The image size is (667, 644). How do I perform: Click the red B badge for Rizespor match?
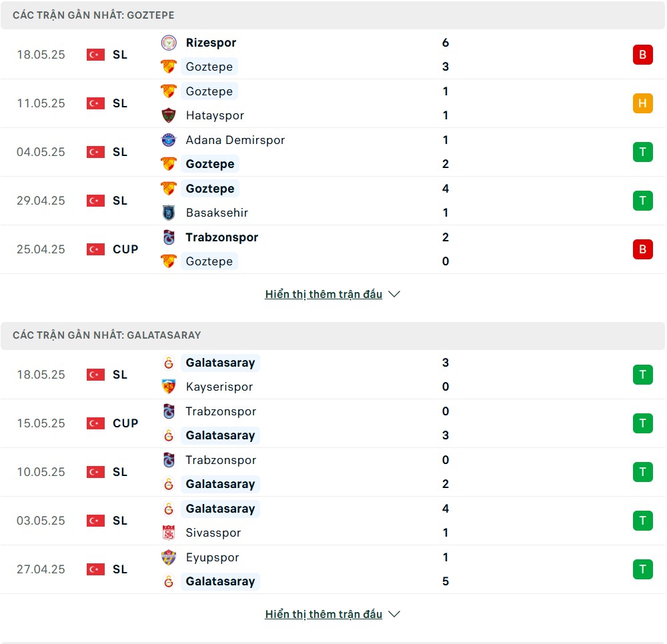(642, 55)
